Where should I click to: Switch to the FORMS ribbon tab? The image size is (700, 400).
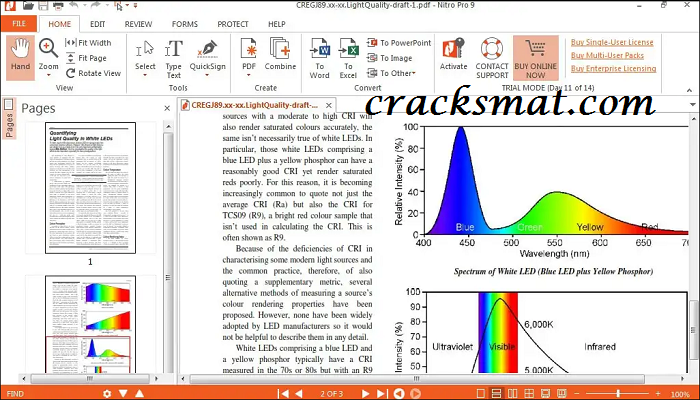(x=184, y=24)
